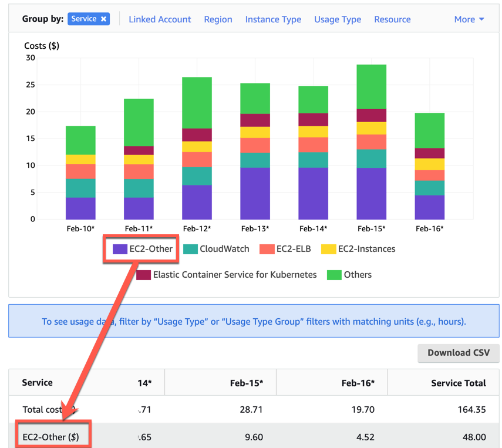Click the Elastic Container Service maroon swatch
This screenshot has height=448, width=502.
(144, 275)
